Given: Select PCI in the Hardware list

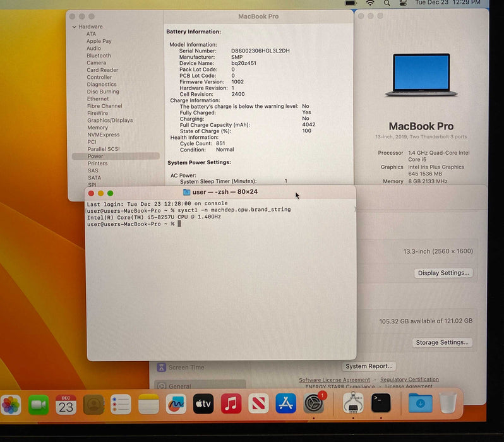Looking at the screenshot, I should coord(92,142).
